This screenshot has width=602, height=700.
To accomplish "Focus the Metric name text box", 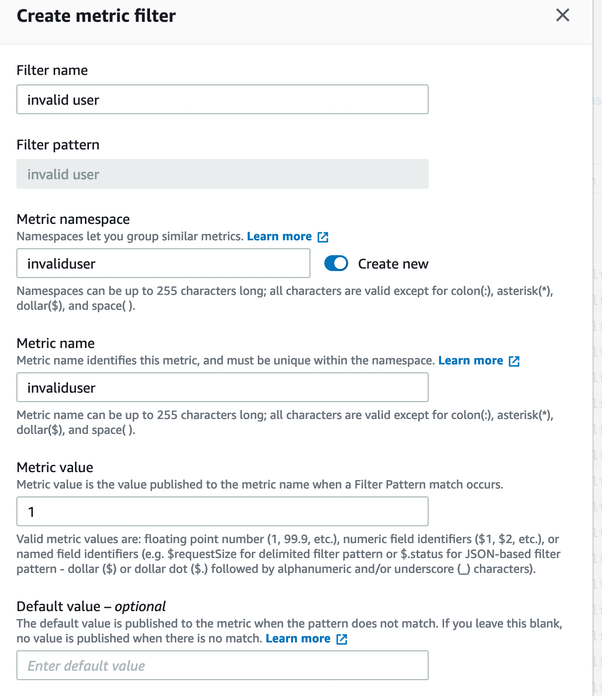I will tap(222, 388).
